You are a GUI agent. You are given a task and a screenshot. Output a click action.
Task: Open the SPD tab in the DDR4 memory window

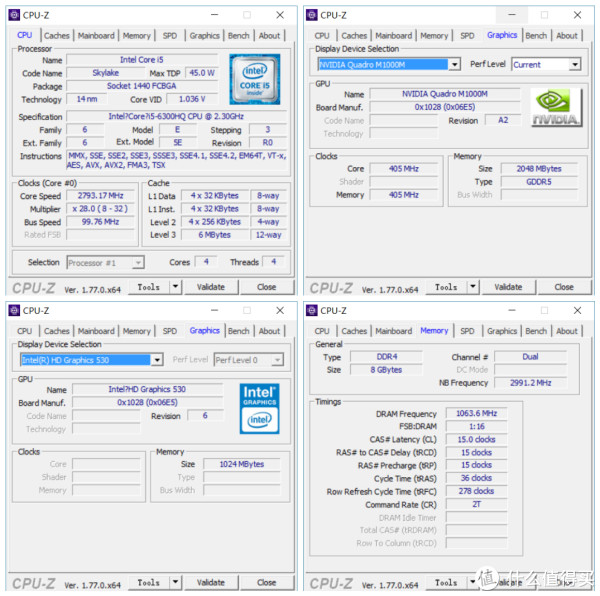tap(468, 330)
